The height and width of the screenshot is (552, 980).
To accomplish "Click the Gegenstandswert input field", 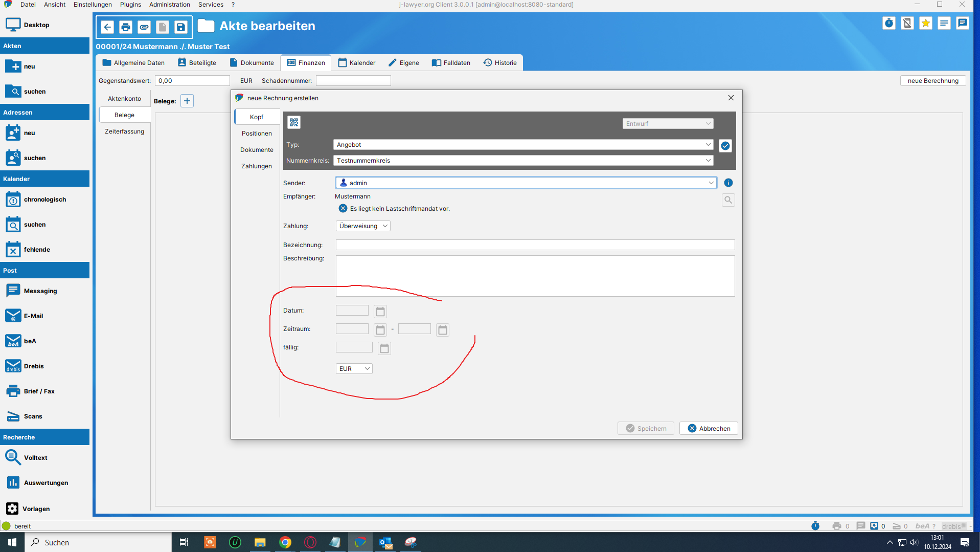I will 193,80.
